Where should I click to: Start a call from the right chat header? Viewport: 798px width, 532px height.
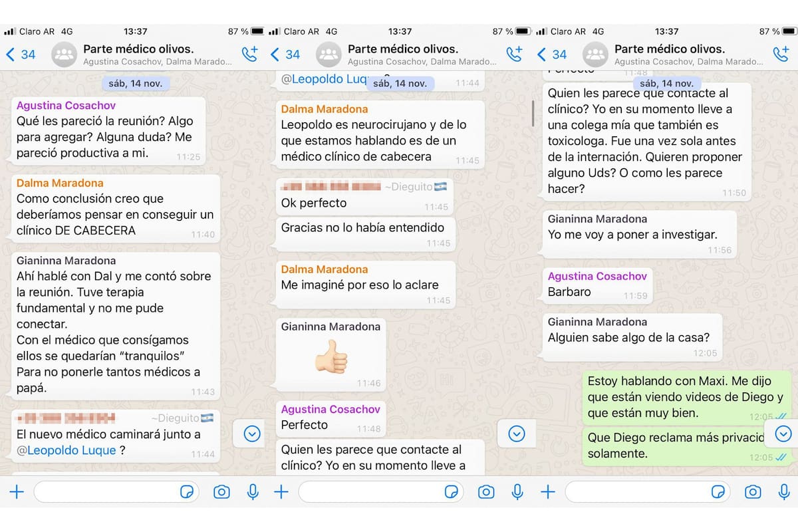(780, 54)
